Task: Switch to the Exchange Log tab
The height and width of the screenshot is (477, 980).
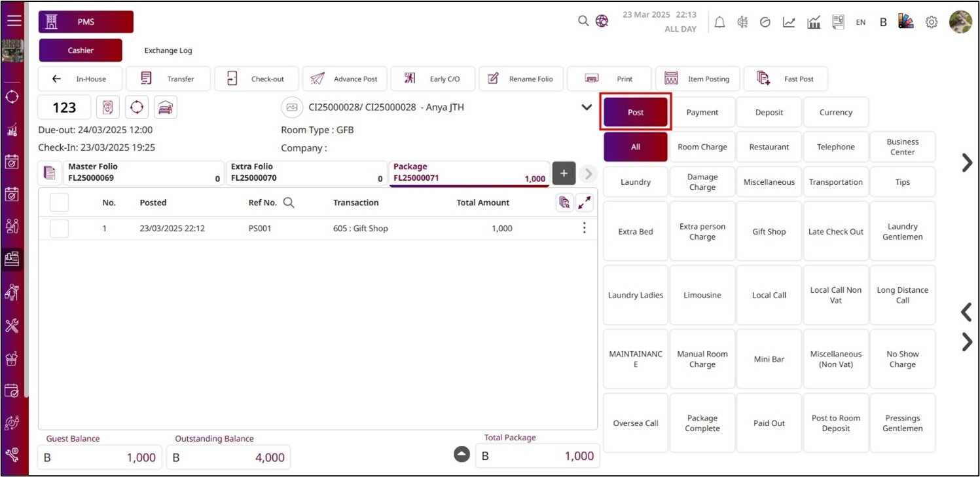Action: click(x=168, y=50)
